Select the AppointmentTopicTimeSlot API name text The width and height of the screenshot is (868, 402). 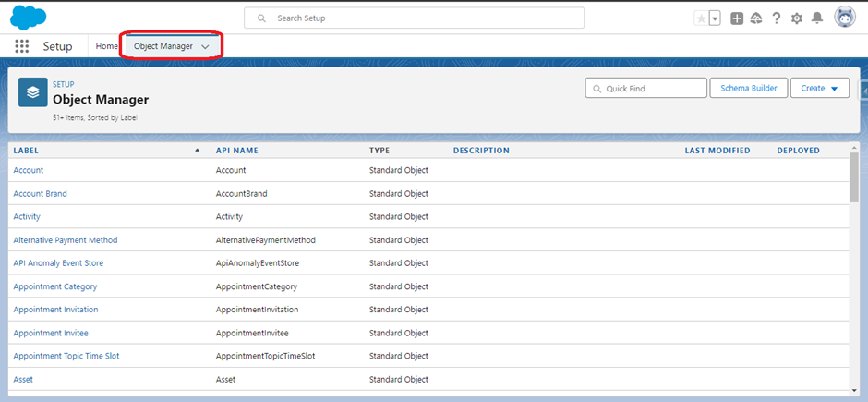click(266, 356)
